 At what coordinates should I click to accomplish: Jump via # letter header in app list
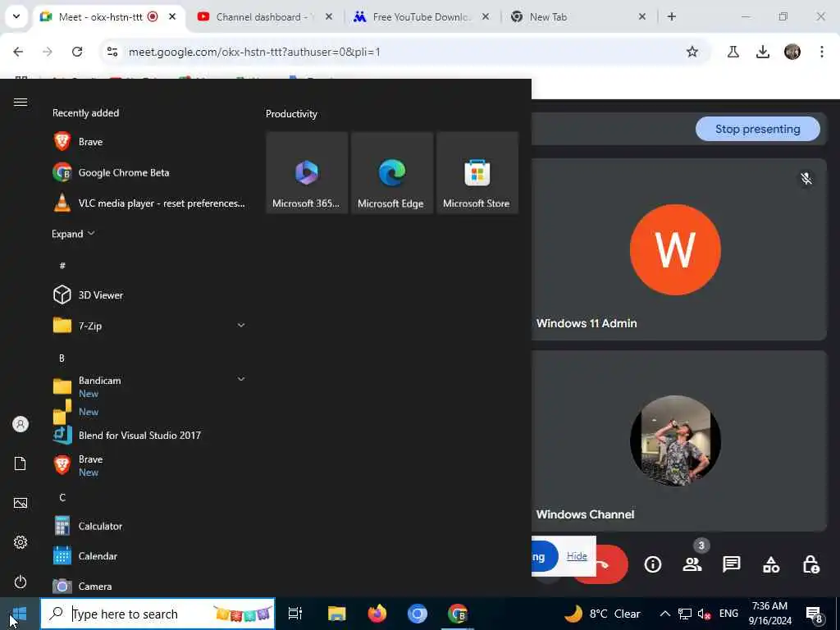coord(62,266)
